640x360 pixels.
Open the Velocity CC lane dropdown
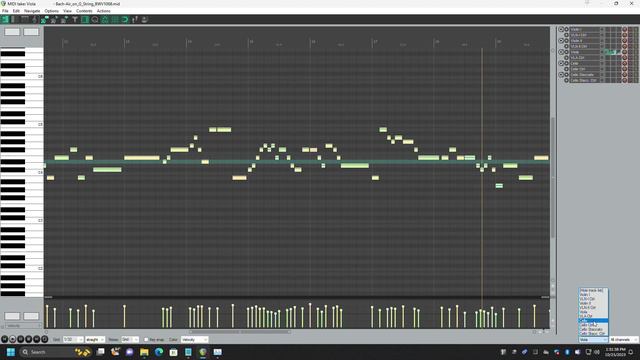click(x=22, y=326)
